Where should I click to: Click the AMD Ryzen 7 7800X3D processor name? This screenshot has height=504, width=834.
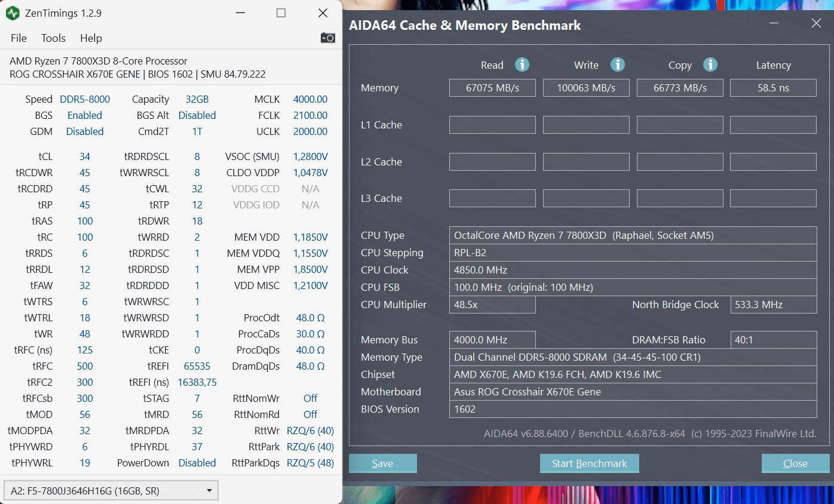99,61
